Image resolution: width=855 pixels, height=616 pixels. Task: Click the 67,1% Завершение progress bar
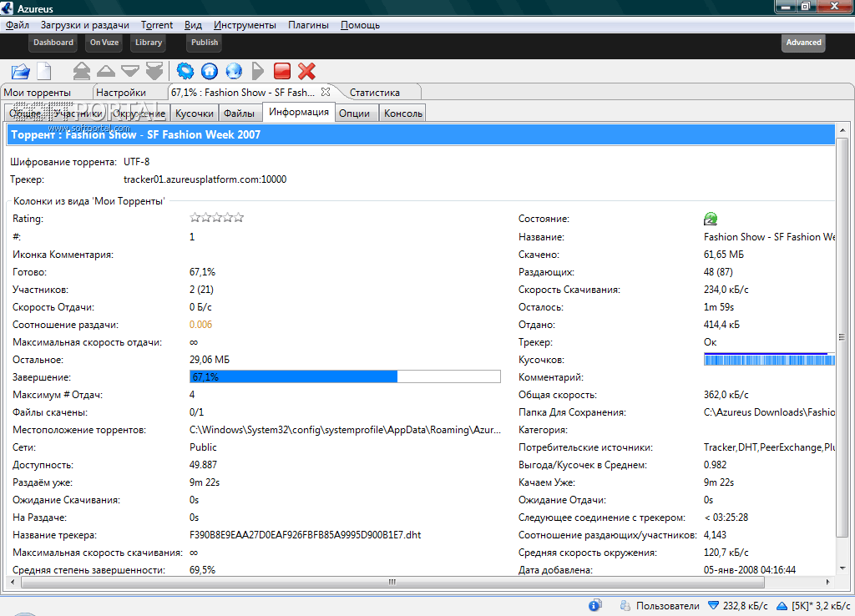tap(345, 376)
